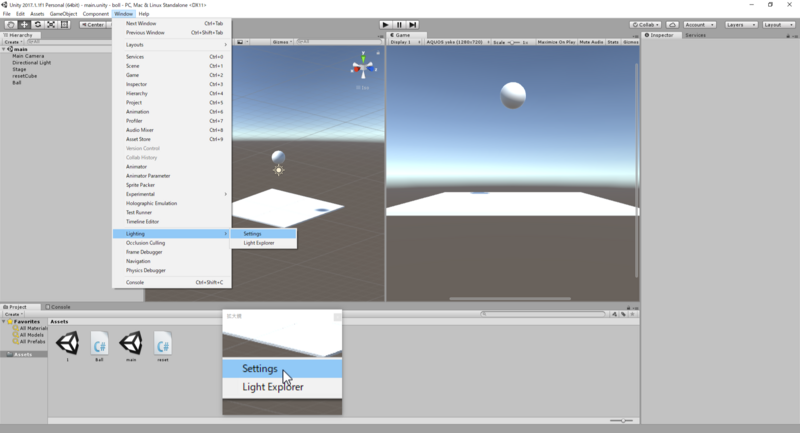
Task: Open the Assets menu
Action: (37, 14)
